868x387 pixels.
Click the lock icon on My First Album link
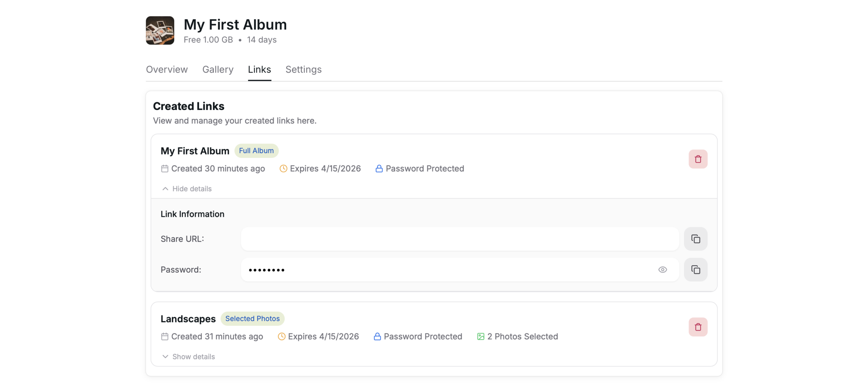tap(379, 169)
